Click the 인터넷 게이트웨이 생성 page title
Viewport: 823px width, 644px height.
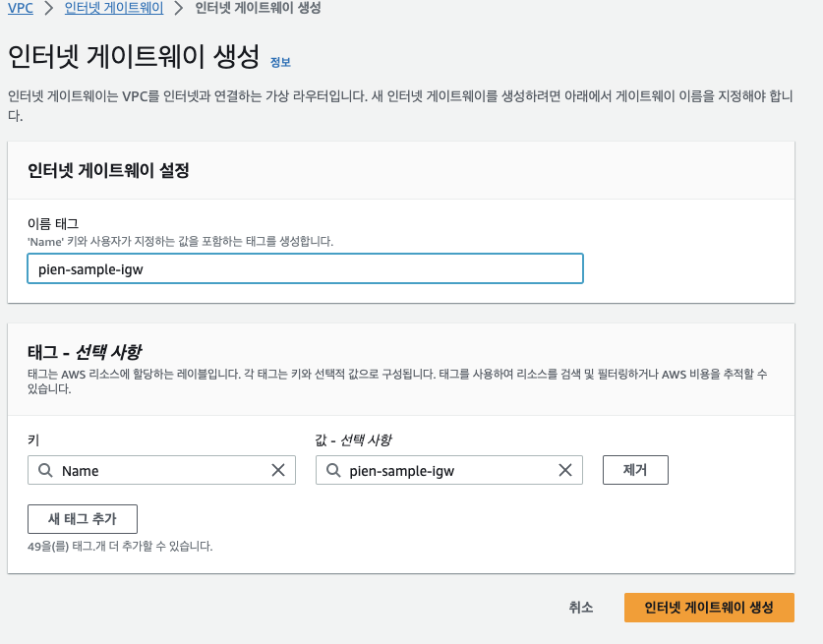coord(134,56)
